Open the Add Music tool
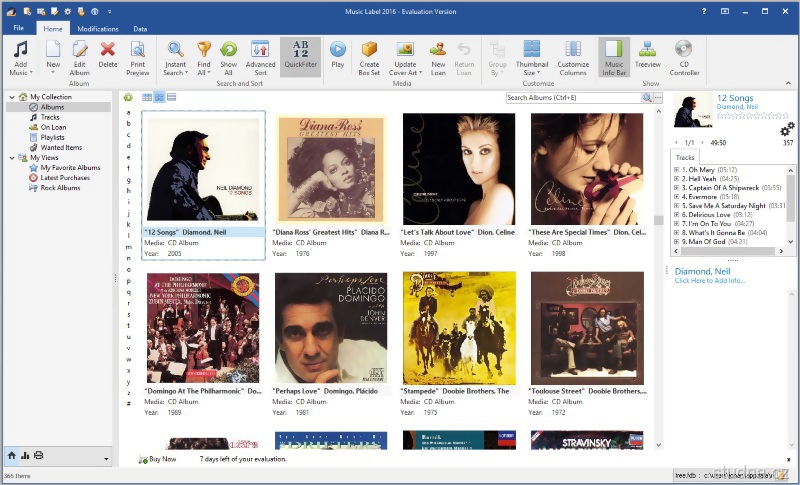Screen dimensions: 800x485 20,58
